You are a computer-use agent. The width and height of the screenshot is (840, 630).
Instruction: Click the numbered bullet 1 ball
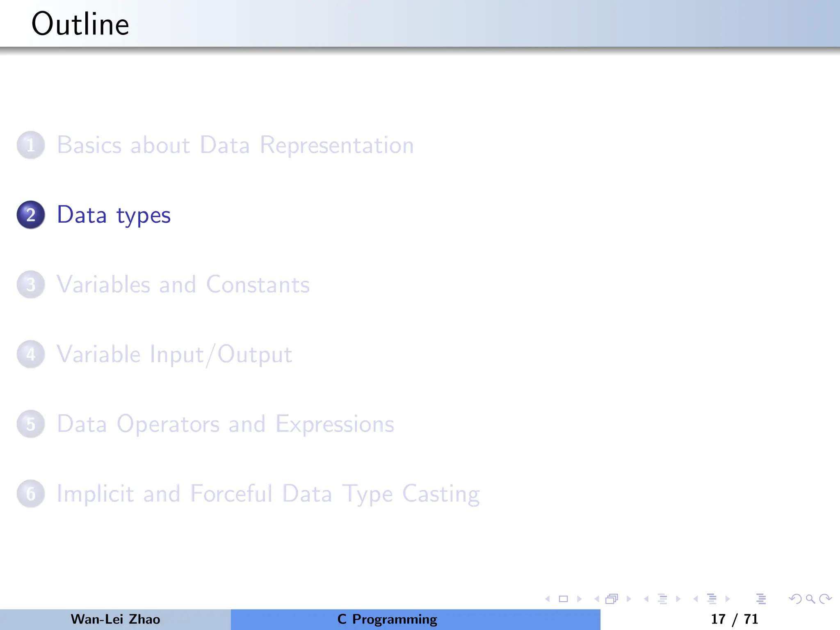(x=31, y=145)
